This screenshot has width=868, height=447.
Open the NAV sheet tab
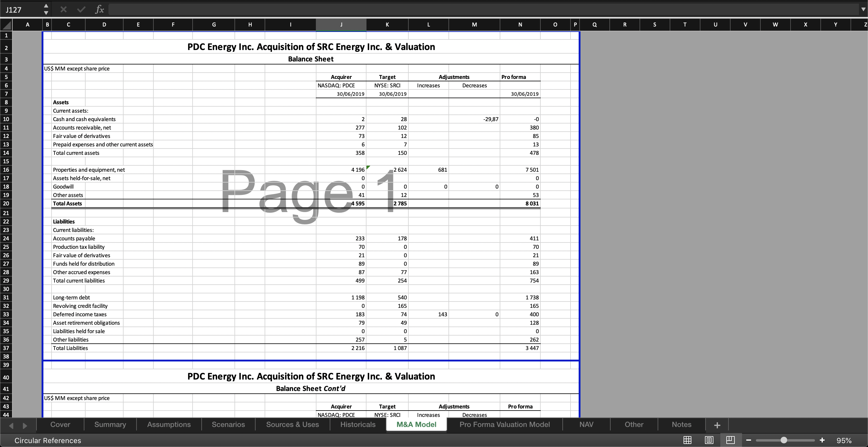coord(586,424)
